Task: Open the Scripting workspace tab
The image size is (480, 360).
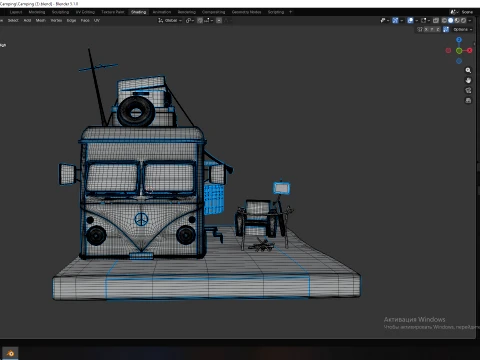Action: (276, 12)
